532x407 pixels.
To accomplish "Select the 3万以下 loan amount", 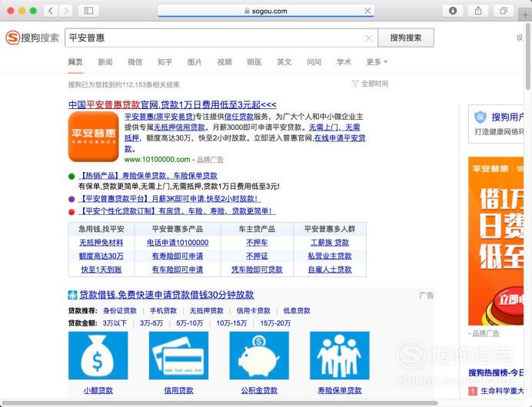I will point(115,323).
